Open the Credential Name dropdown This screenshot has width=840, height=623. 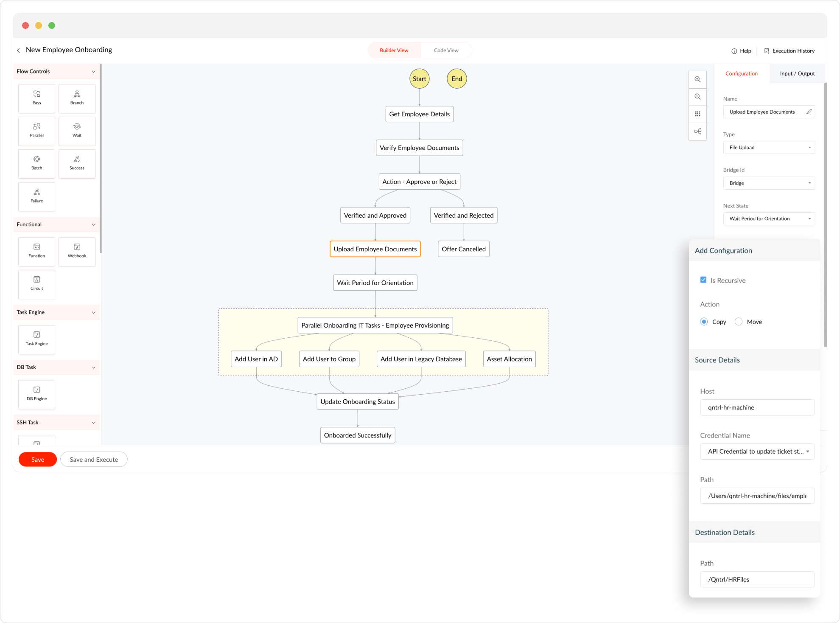click(757, 452)
